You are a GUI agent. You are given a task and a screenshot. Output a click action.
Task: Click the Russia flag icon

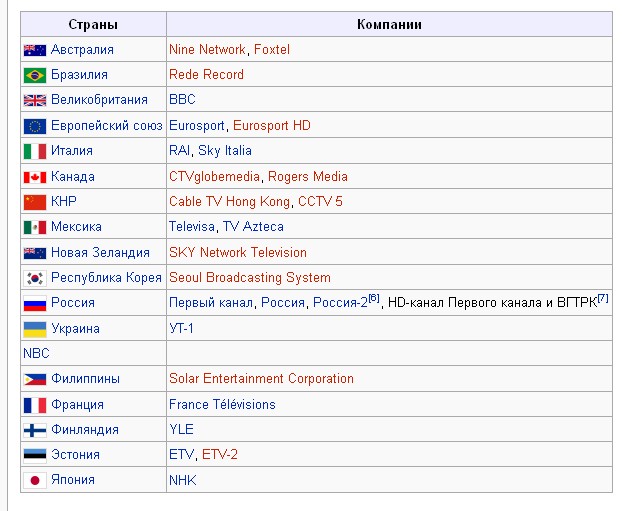click(35, 303)
